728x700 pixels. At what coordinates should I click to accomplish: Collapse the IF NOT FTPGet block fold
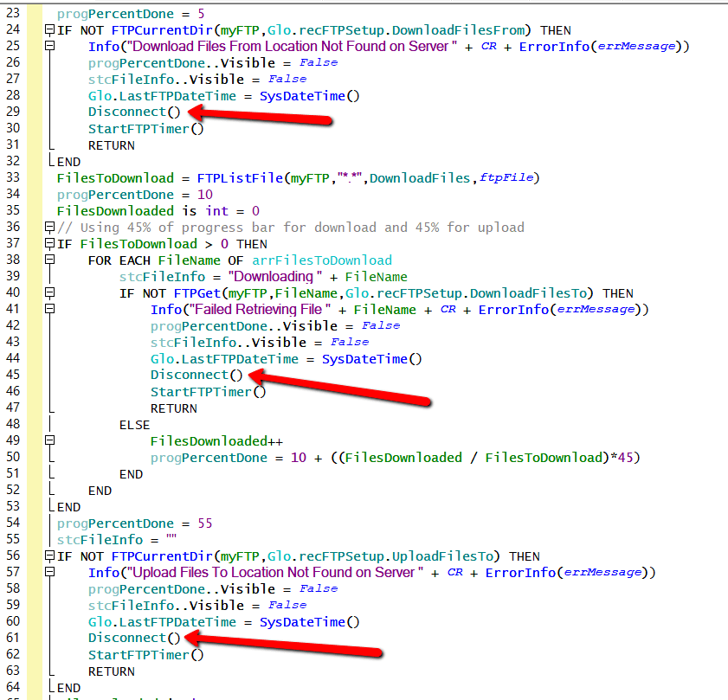(49, 293)
